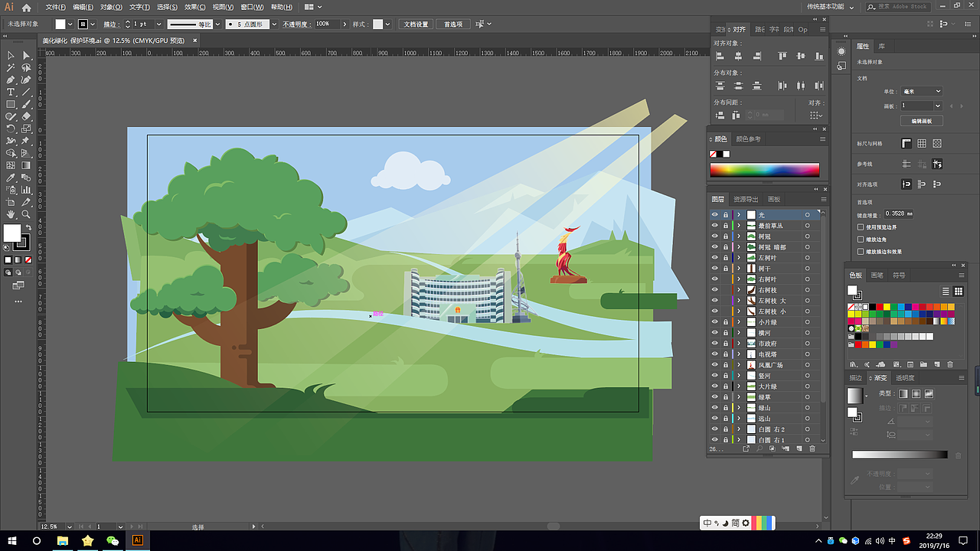Open the 文件(F) menu

56,7
